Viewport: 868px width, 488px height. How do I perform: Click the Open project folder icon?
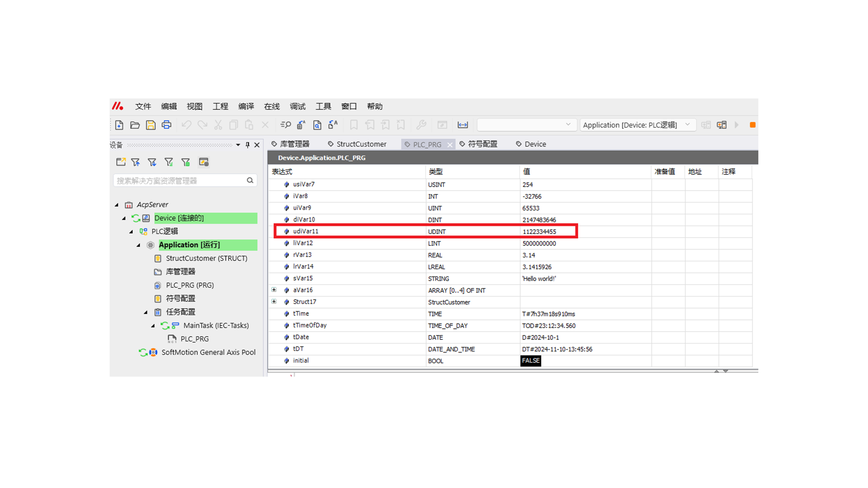[x=135, y=125]
